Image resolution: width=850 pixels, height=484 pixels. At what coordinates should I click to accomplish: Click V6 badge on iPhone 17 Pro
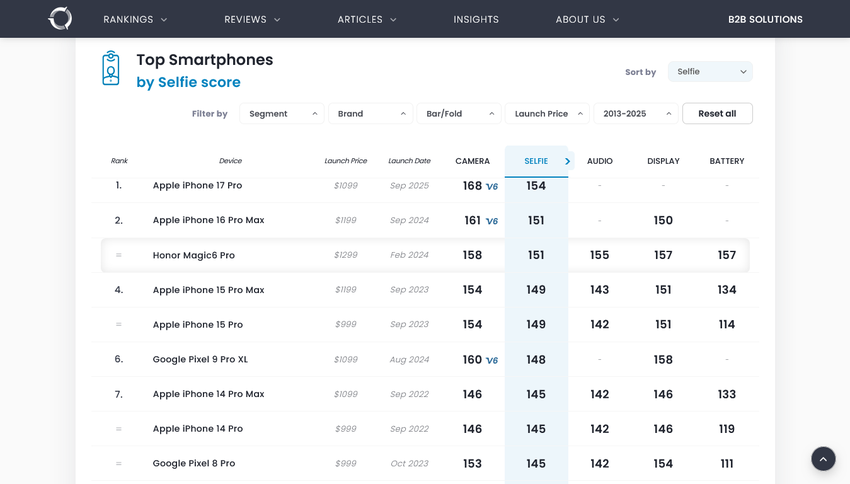(x=491, y=187)
